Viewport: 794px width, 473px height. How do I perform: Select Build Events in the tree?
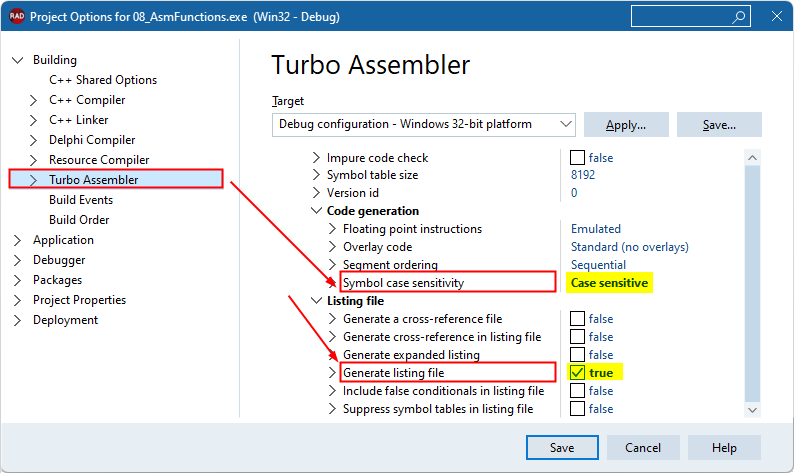pos(80,200)
